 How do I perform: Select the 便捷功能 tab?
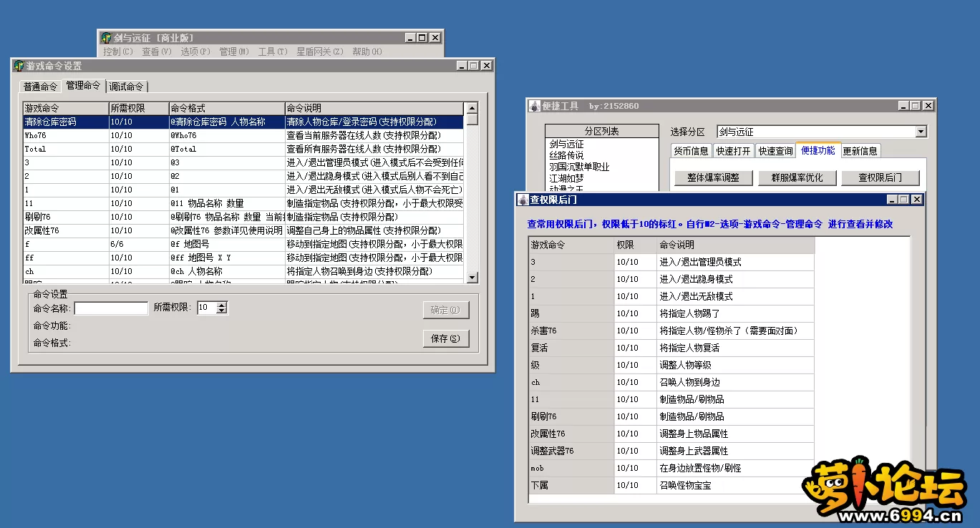pos(818,150)
